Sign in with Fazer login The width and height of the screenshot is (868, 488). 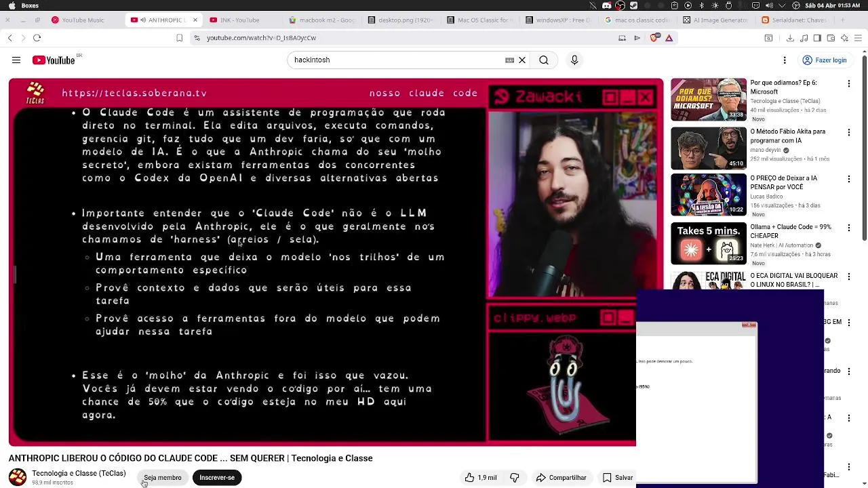pyautogui.click(x=825, y=60)
